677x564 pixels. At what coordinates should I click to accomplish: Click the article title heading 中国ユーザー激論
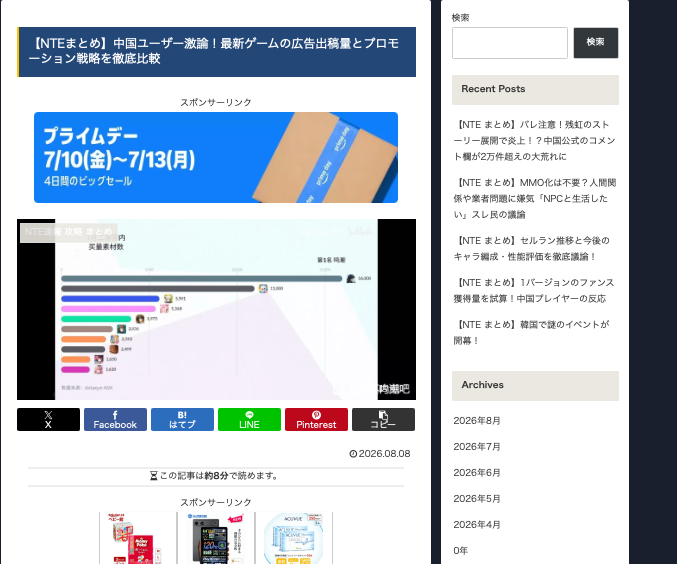pyautogui.click(x=216, y=51)
